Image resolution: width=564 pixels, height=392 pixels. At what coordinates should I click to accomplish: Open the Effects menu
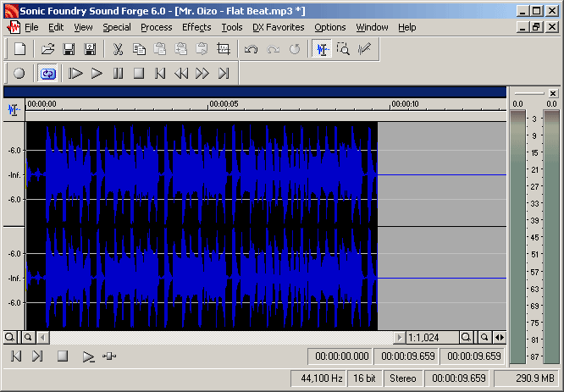196,27
